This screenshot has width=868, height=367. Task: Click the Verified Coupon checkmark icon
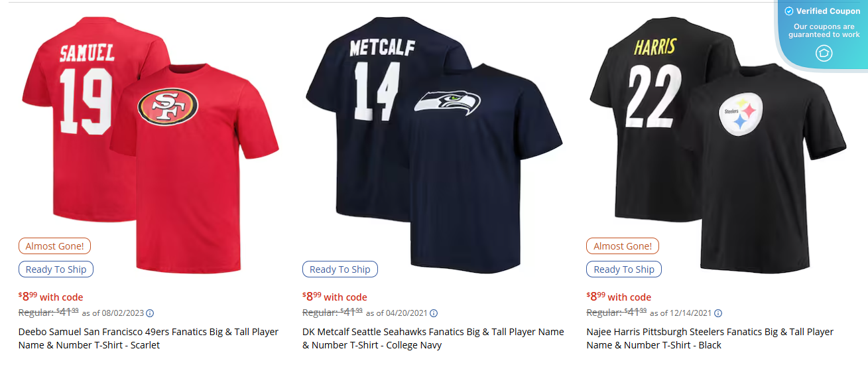(789, 11)
